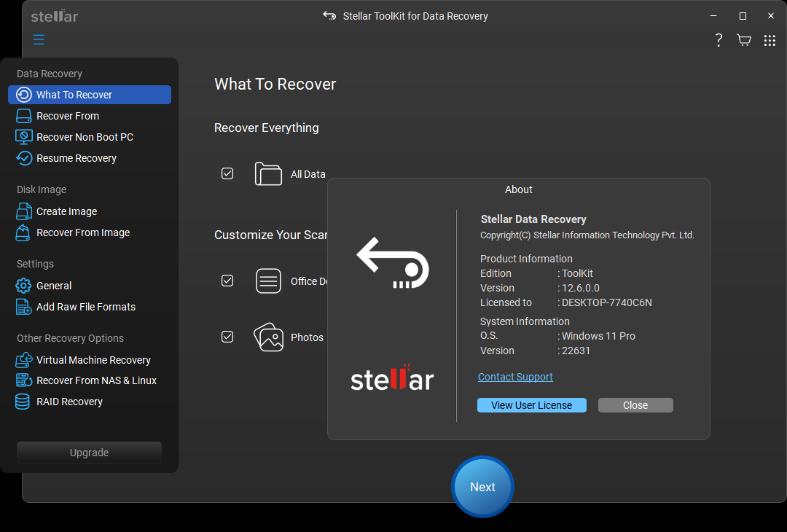The image size is (787, 532).
Task: Click licensed name DESKTOP-7740C6N
Action: tap(607, 302)
